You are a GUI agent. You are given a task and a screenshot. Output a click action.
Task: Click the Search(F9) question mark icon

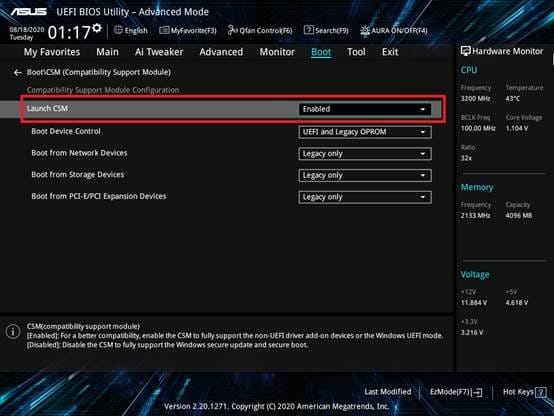308,30
